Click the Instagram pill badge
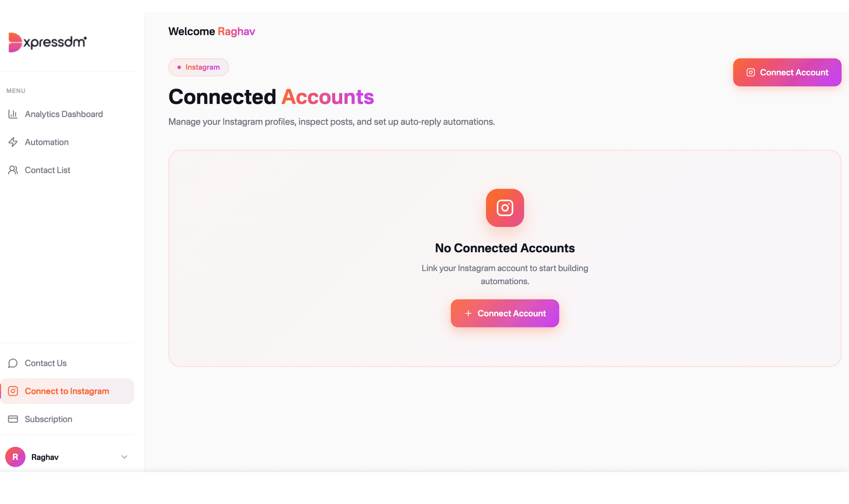Image resolution: width=849 pixels, height=504 pixels. [199, 67]
